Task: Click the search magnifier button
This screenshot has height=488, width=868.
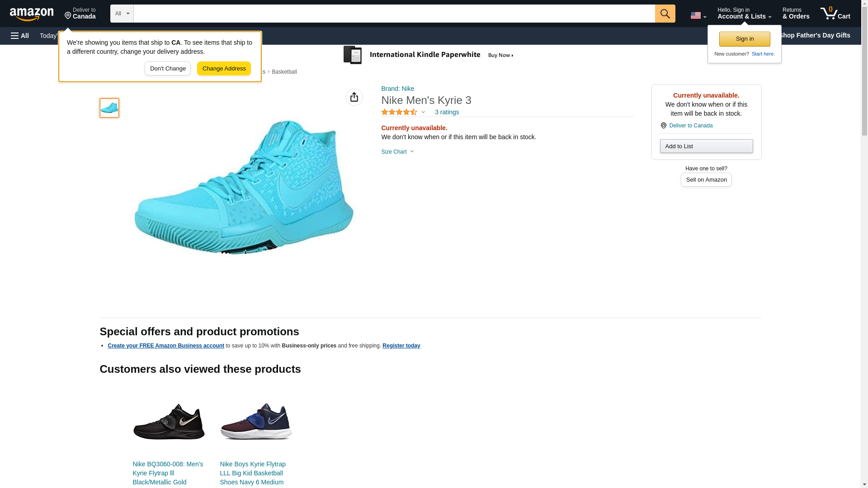Action: point(665,14)
